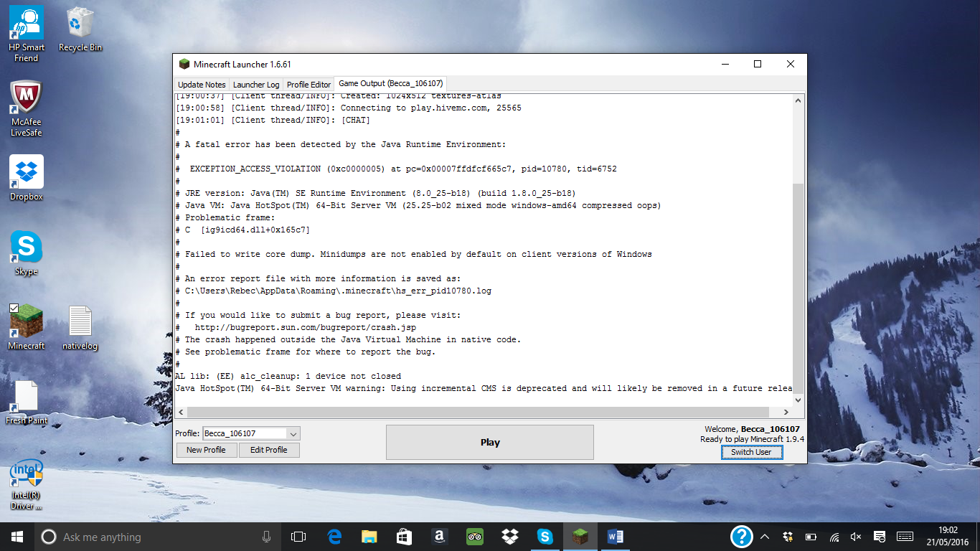980x551 pixels.
Task: Open HP Smart Friend desktop shortcut
Action: point(27,34)
